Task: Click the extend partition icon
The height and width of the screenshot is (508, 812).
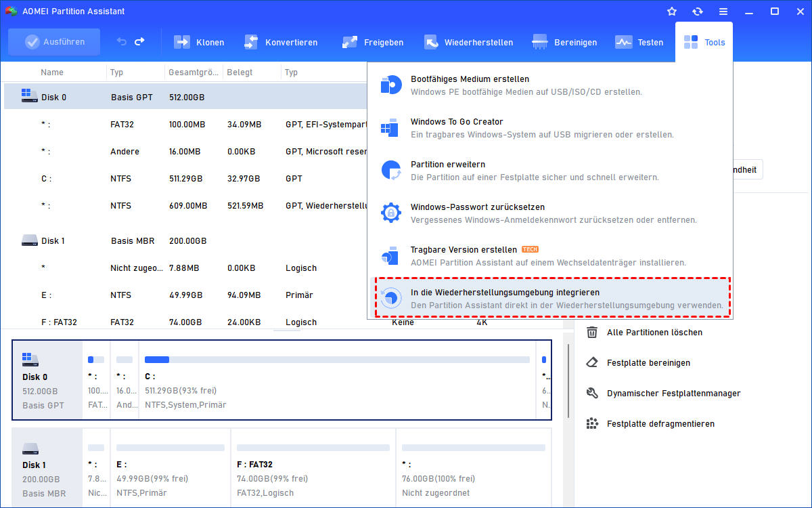Action: [x=390, y=170]
